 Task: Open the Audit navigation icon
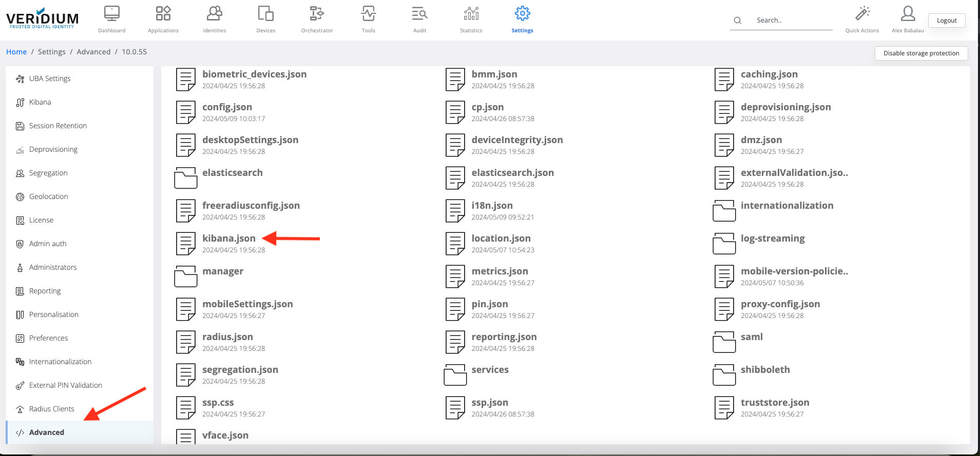pyautogui.click(x=419, y=14)
